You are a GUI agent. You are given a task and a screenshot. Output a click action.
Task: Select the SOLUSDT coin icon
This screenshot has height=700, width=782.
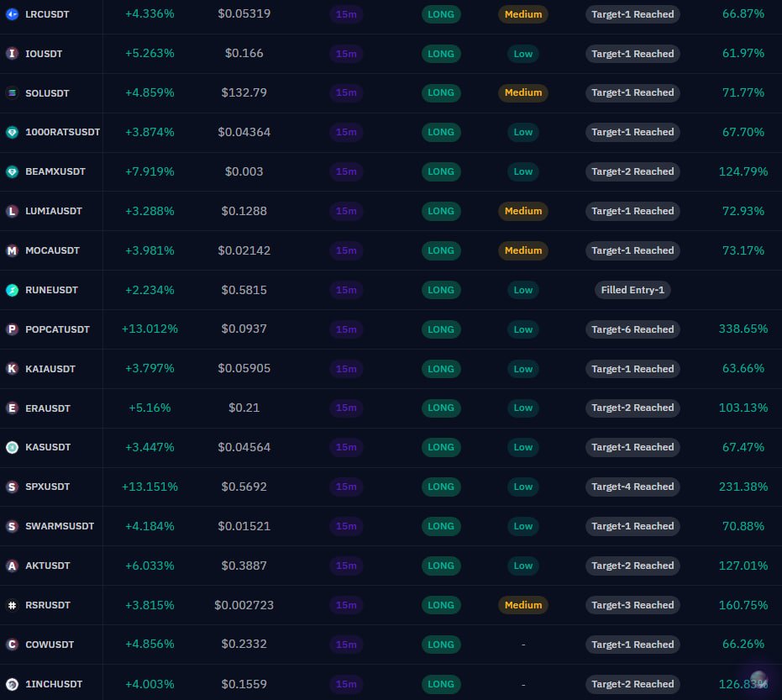point(12,92)
